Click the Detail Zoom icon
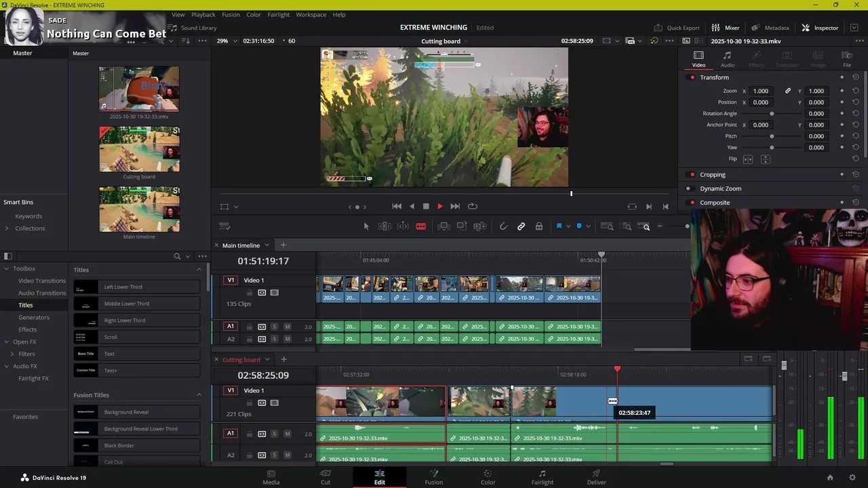Screen dimensions: 868x488 627,226
